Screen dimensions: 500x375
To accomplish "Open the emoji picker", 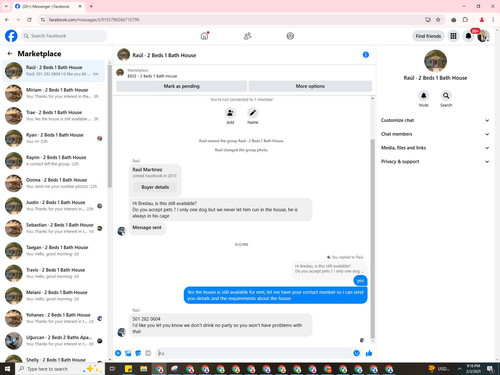I will pos(356,353).
